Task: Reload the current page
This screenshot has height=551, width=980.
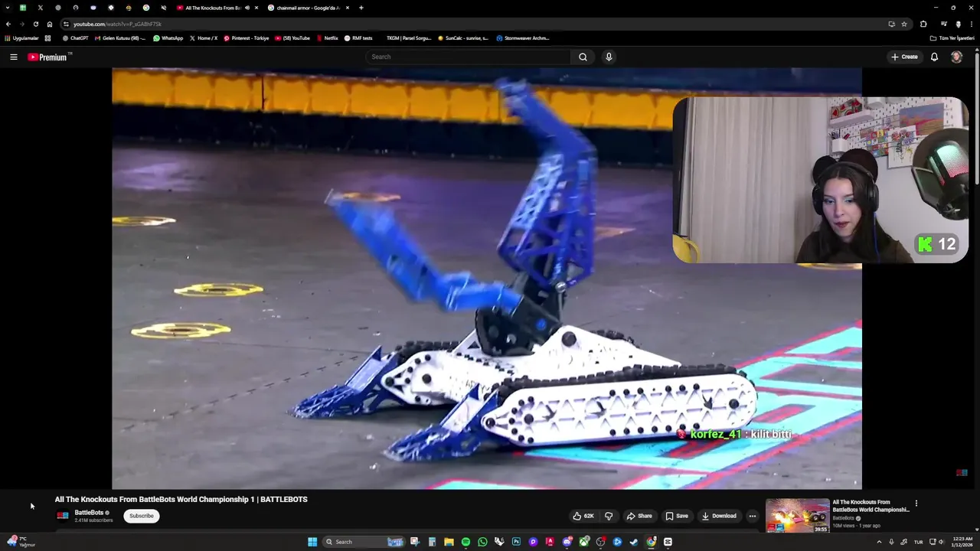Action: [x=35, y=24]
